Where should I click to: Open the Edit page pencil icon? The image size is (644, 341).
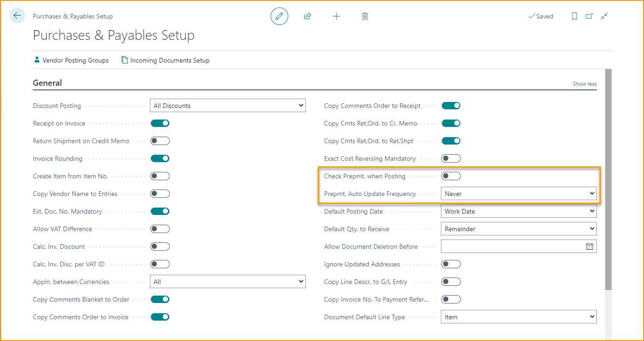click(x=279, y=16)
